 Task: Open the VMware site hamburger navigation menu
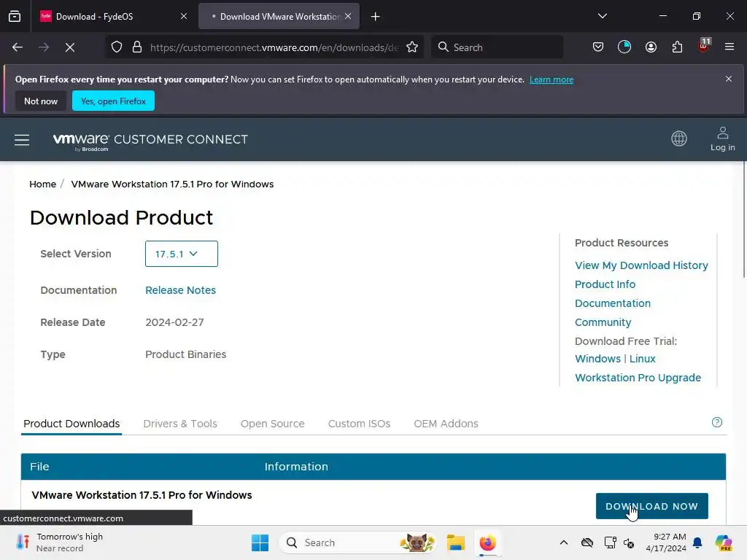pyautogui.click(x=22, y=140)
